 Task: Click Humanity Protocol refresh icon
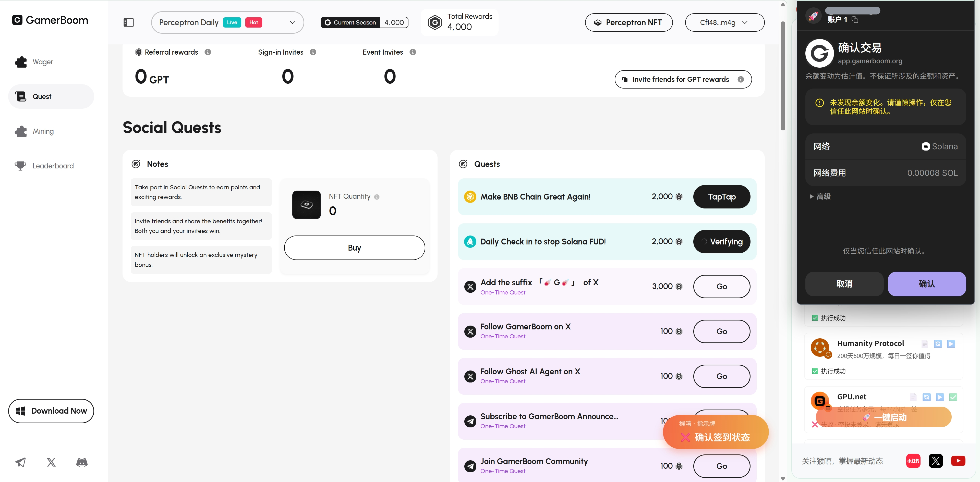click(x=938, y=344)
